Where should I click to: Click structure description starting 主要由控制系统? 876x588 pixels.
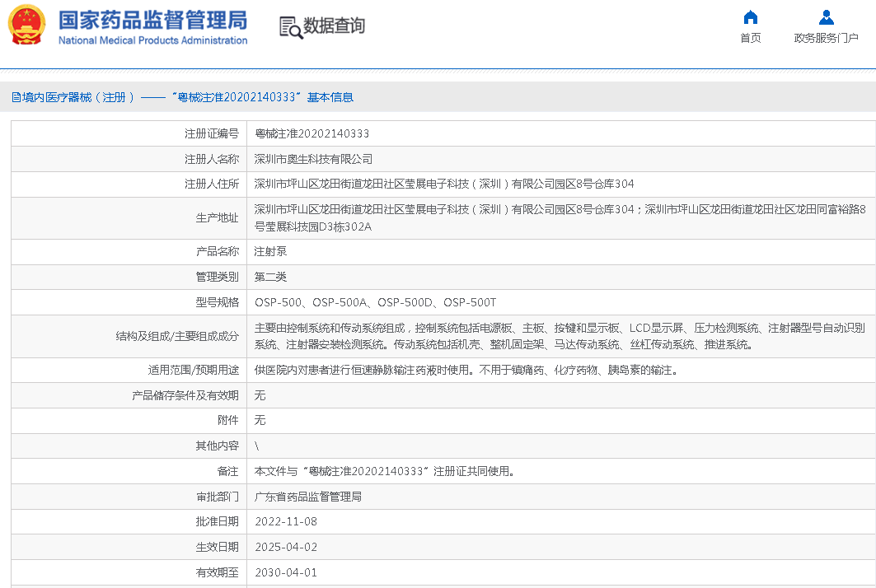(x=560, y=336)
